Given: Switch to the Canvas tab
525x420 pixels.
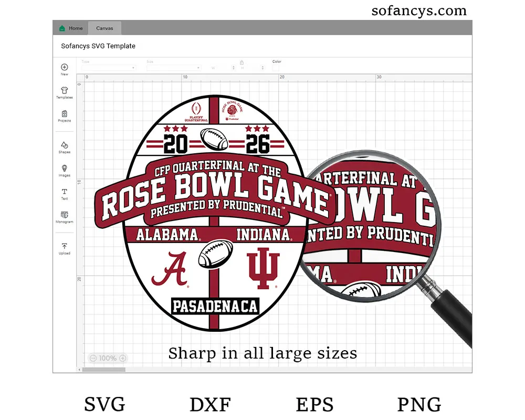Looking at the screenshot, I should (104, 28).
